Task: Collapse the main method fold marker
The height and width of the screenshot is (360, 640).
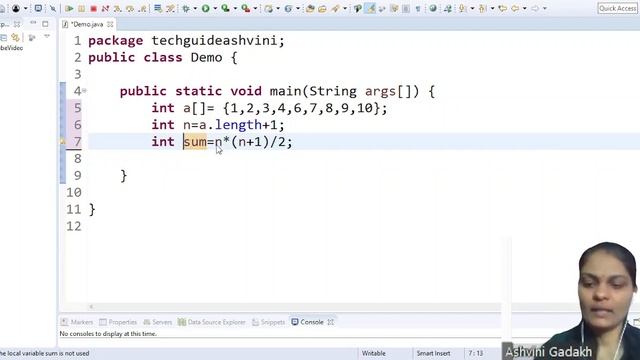Action: 84,91
